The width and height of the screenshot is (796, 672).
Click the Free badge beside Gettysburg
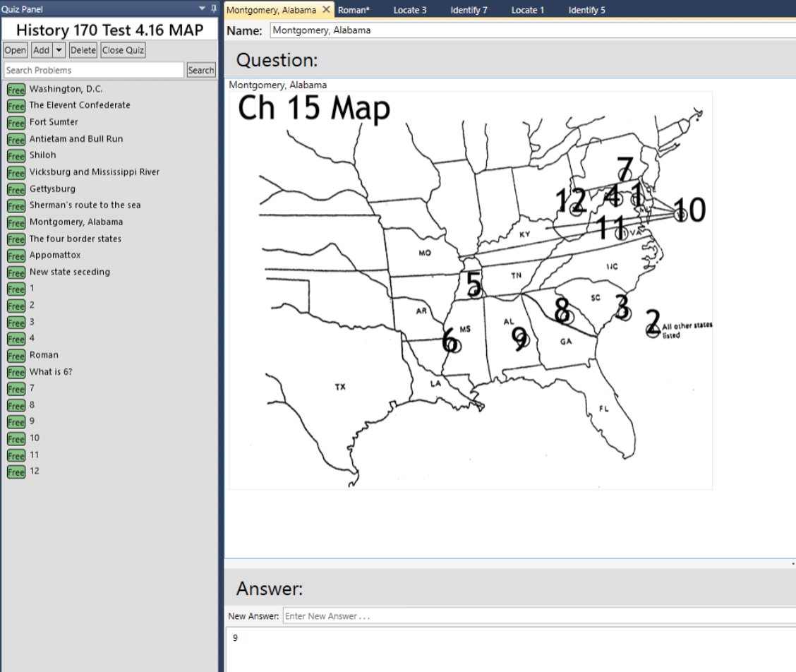pos(15,190)
